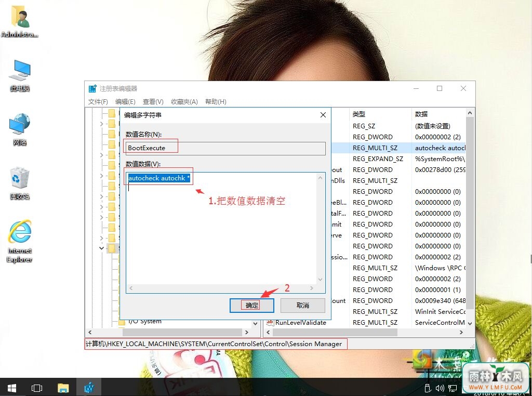Click the values list scroll-down arrow
This screenshot has width=532, height=396.
tap(470, 323)
